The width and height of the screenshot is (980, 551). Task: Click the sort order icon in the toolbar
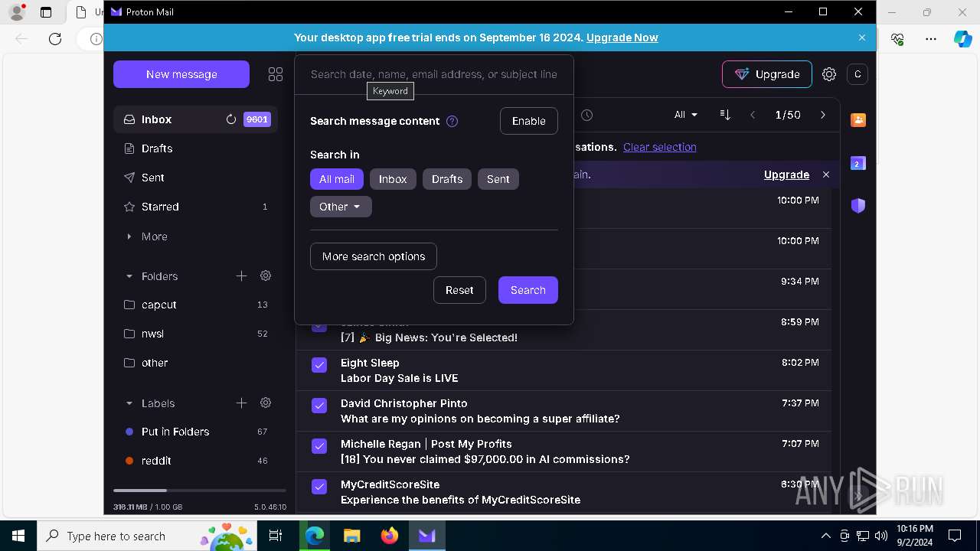[725, 115]
